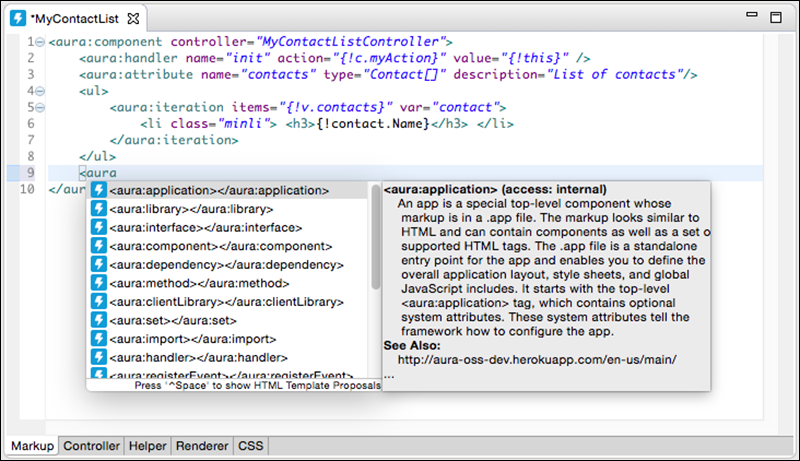Viewport: 800px width, 461px height.
Task: Click the closing </ul> tag on line 8
Action: click(x=97, y=156)
